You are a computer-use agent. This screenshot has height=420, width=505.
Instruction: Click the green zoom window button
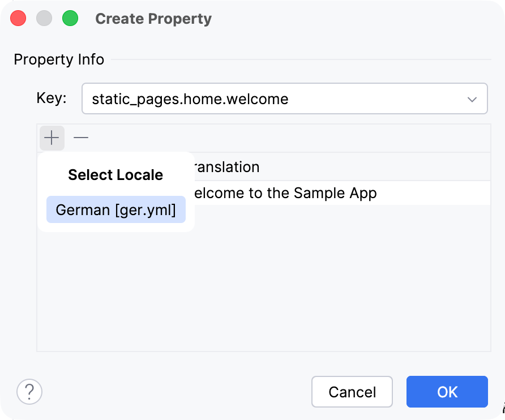point(70,18)
